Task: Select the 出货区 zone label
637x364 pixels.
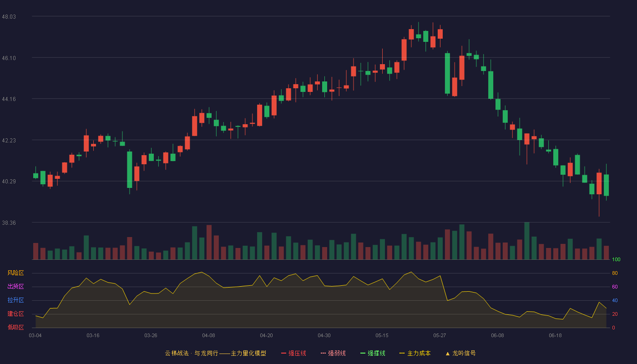Action: [x=15, y=287]
